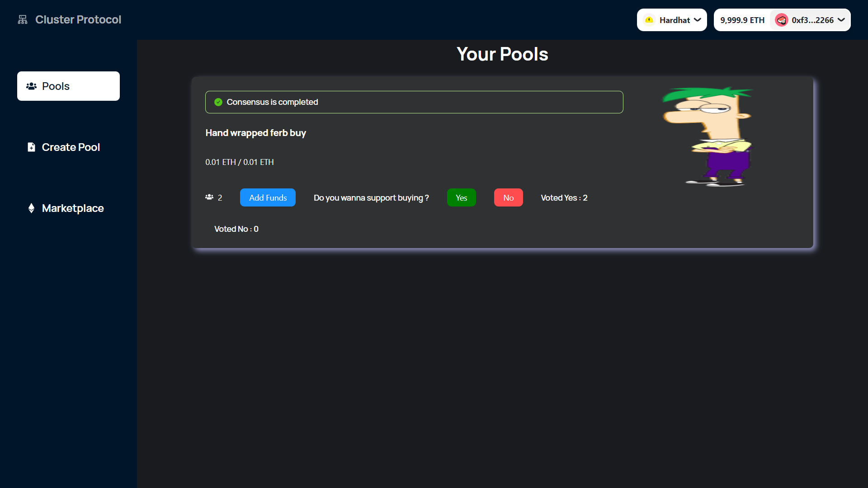Click the Create Pool document icon
Image resolution: width=868 pixels, height=488 pixels.
tap(31, 147)
